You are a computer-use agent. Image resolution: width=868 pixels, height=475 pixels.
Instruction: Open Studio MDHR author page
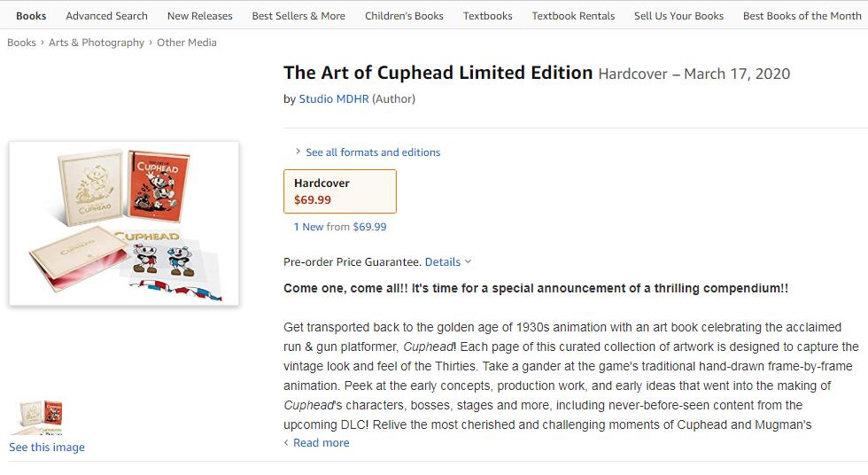(x=333, y=99)
